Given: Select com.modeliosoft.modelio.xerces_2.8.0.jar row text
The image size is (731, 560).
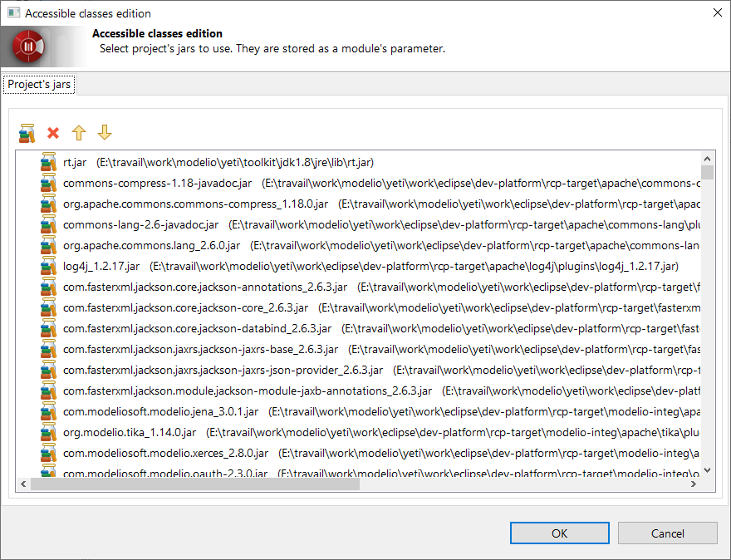Looking at the screenshot, I should pyautogui.click(x=381, y=453).
